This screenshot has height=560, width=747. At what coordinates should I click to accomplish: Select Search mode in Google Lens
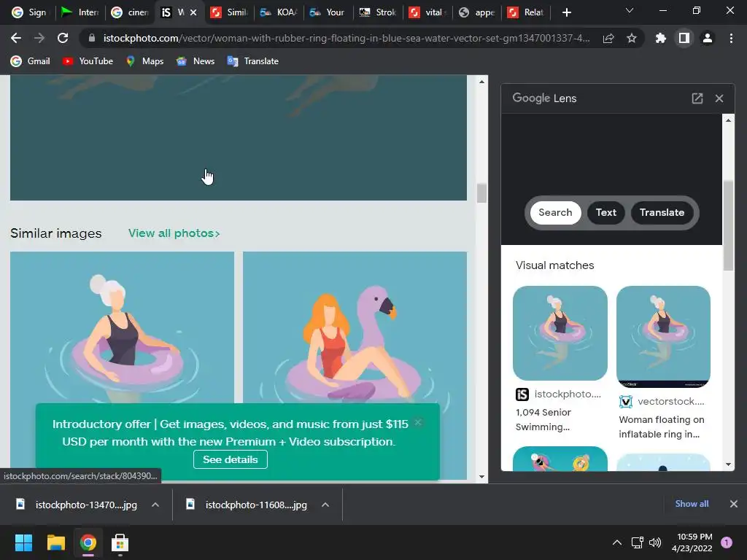(555, 212)
